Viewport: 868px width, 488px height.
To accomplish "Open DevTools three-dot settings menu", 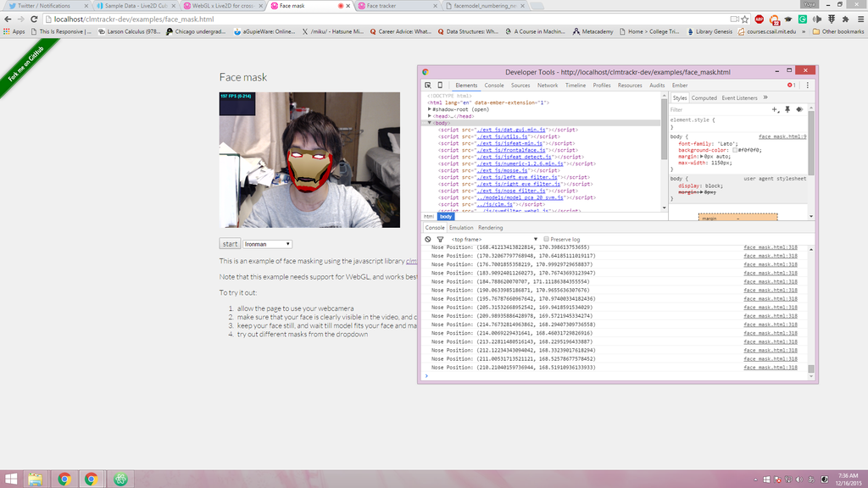I will pyautogui.click(x=807, y=86).
